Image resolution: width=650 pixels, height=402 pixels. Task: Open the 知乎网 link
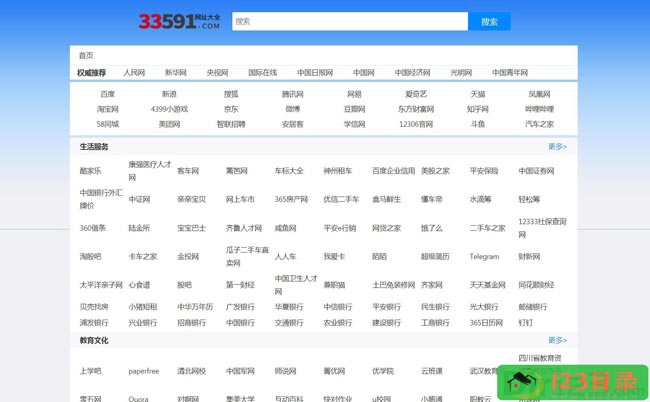(x=478, y=109)
